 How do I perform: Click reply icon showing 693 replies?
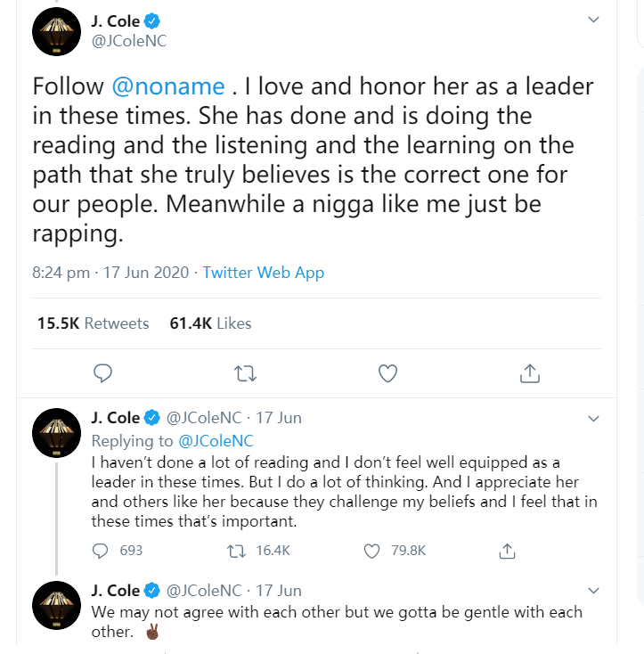101,551
